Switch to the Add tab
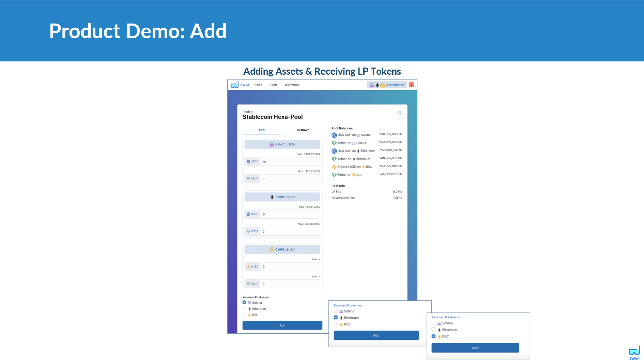This screenshot has height=363, width=644. (x=261, y=130)
